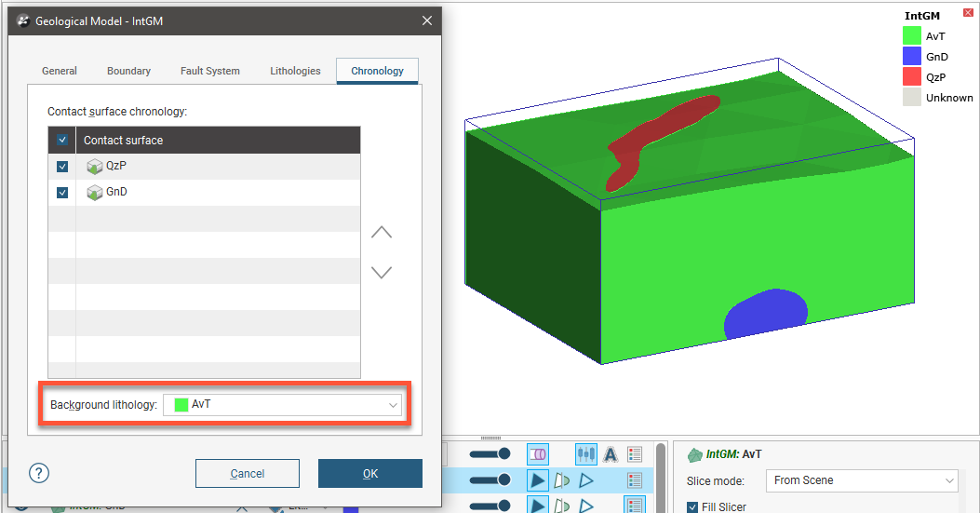Click the candlestick chart icon in the top row
Image resolution: width=980 pixels, height=513 pixels.
point(585,454)
